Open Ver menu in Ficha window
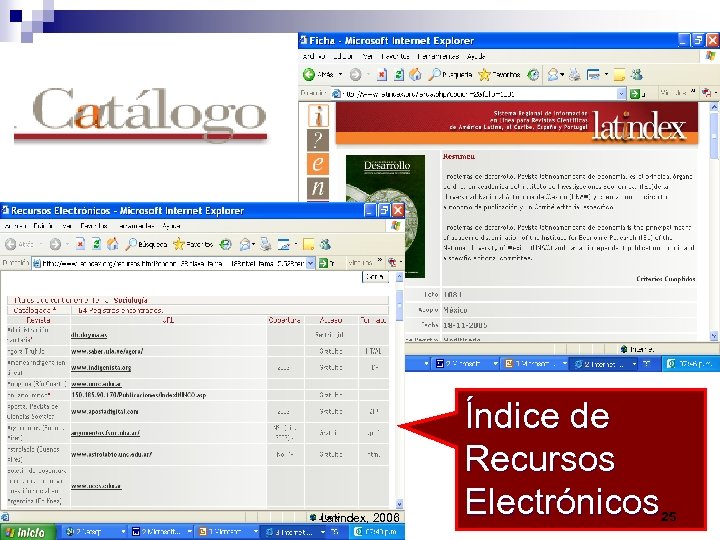 tap(367, 56)
